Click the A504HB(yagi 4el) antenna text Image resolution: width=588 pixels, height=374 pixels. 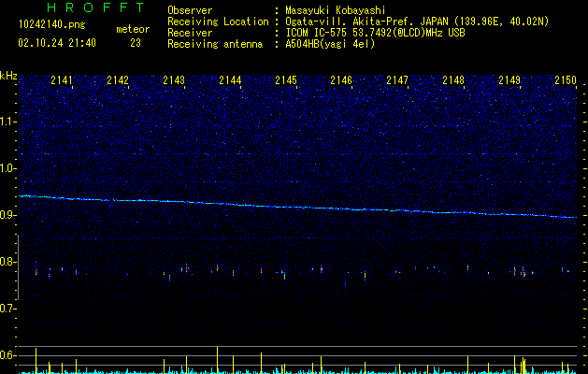click(x=330, y=44)
